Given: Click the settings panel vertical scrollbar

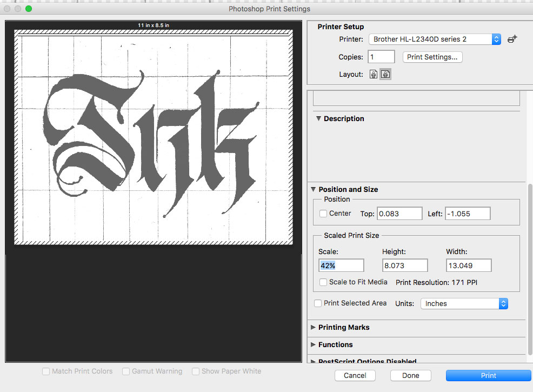Looking at the screenshot, I should click(530, 269).
